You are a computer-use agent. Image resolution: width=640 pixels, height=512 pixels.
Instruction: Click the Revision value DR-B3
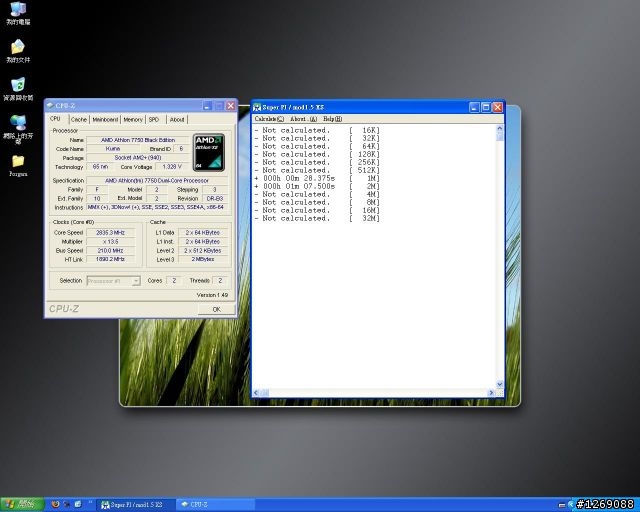point(215,198)
